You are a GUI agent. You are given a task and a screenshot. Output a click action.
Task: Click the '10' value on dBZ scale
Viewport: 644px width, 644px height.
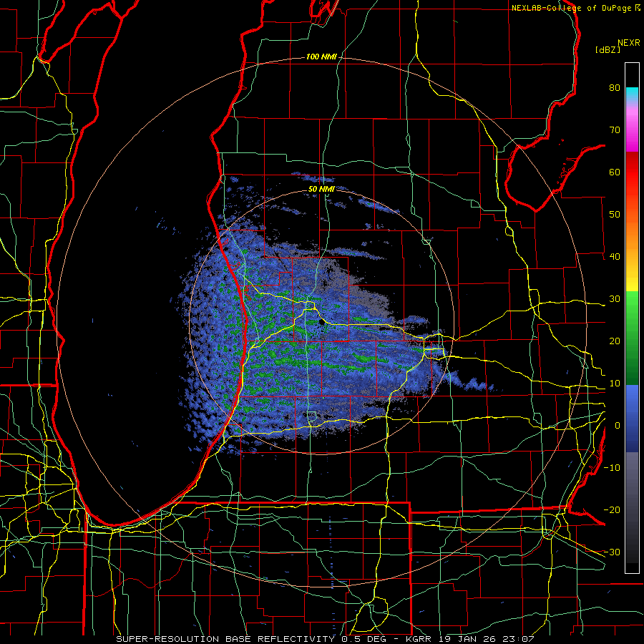click(615, 384)
